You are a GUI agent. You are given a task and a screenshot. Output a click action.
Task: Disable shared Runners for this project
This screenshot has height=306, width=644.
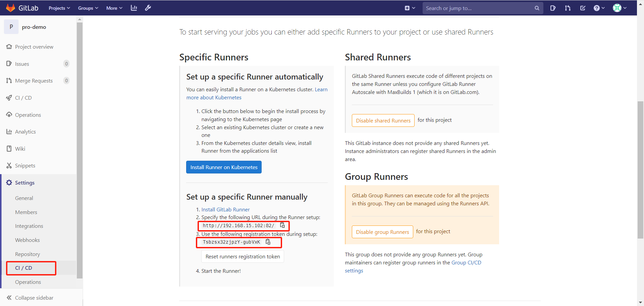coord(383,120)
